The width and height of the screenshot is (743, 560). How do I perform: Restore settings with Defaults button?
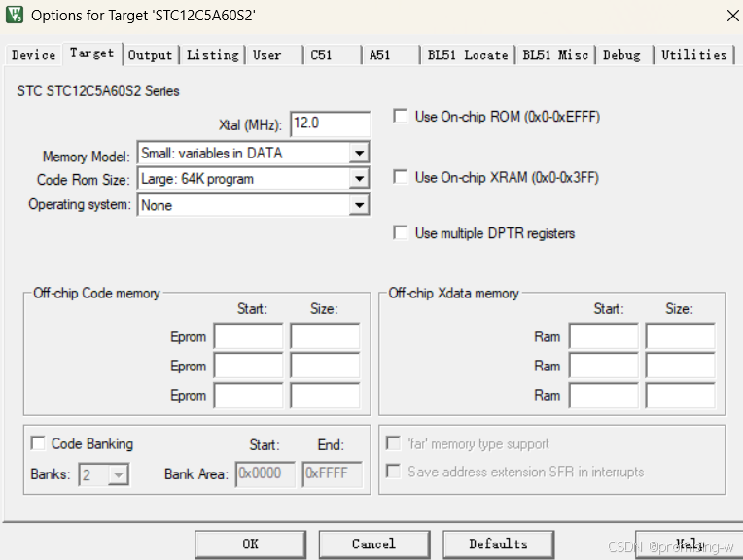tap(499, 544)
